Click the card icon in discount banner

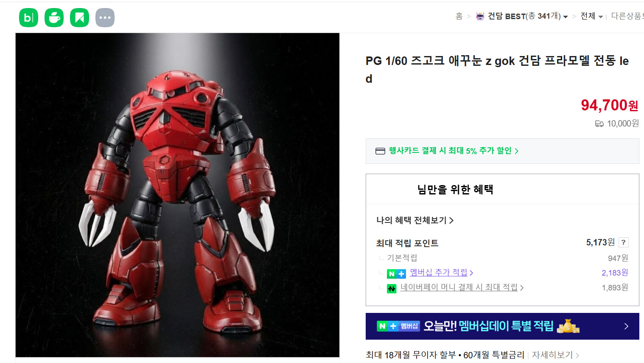click(380, 151)
